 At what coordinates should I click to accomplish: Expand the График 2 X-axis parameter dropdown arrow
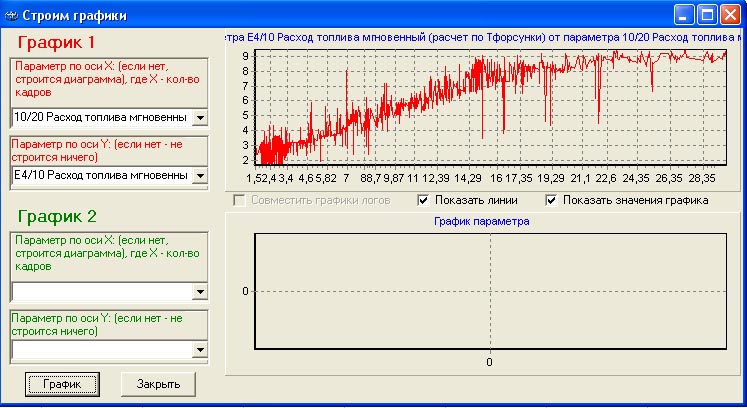[199, 292]
